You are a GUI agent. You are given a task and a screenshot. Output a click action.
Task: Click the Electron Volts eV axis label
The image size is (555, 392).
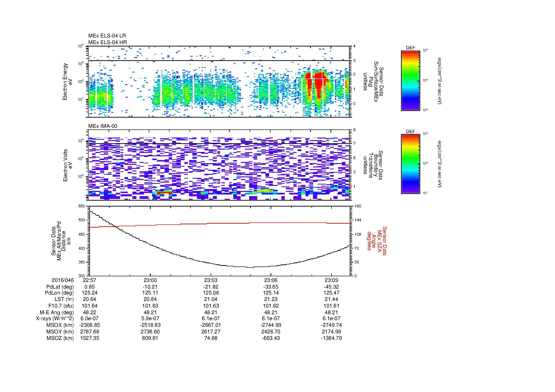pos(67,166)
